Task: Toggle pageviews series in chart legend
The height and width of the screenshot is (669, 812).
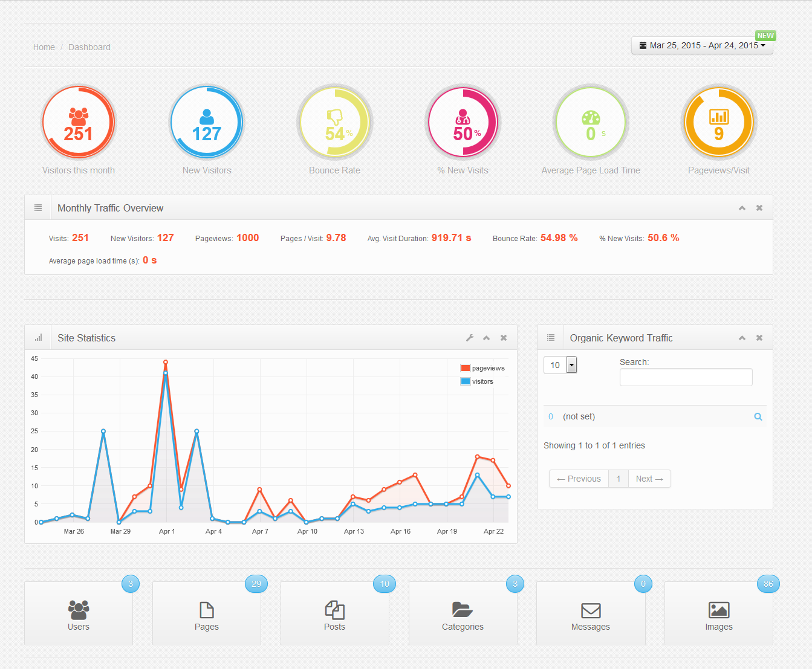Action: (x=482, y=368)
